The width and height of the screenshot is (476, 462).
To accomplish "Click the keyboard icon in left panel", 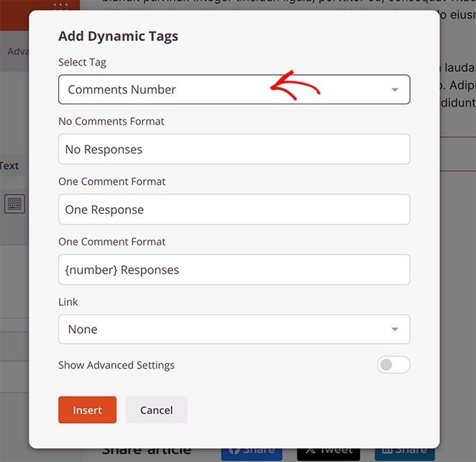I will click(x=15, y=204).
